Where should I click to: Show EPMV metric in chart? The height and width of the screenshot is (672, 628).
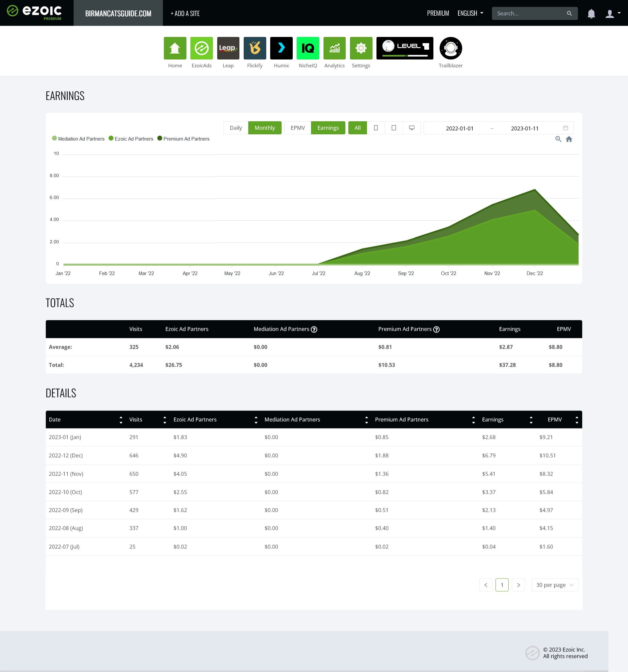pyautogui.click(x=298, y=128)
